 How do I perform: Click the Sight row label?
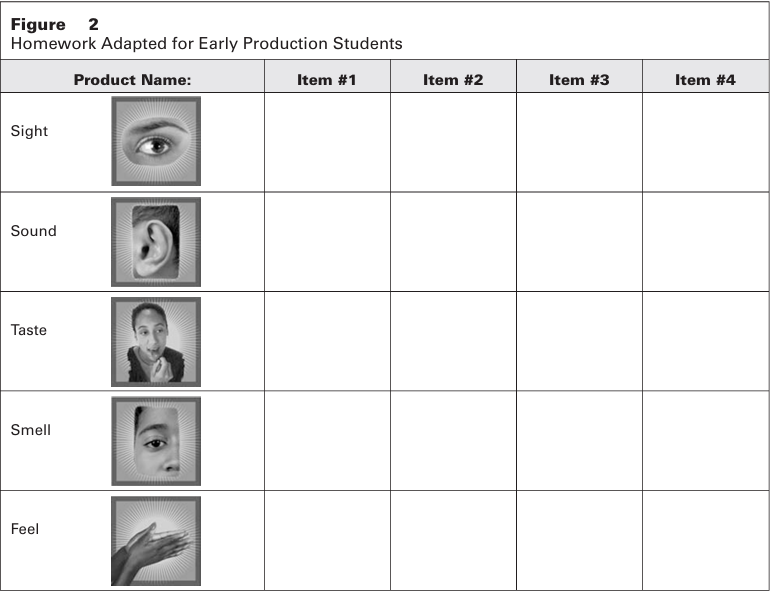[29, 131]
